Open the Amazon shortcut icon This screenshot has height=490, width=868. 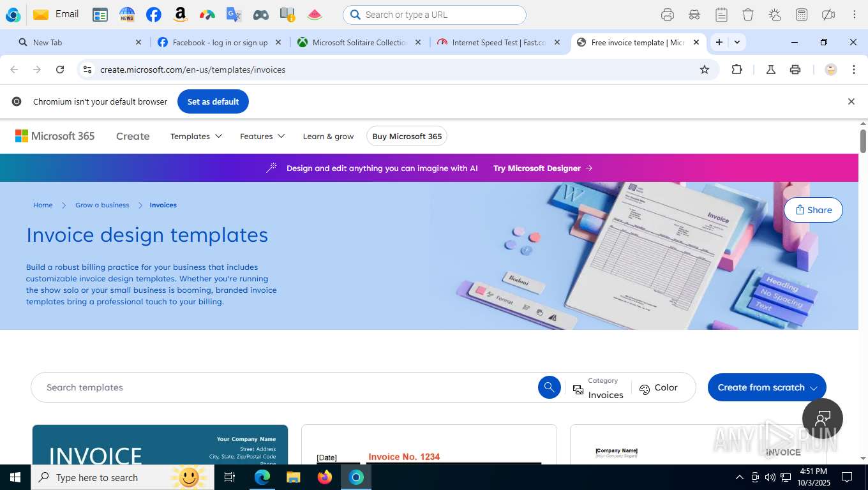181,15
